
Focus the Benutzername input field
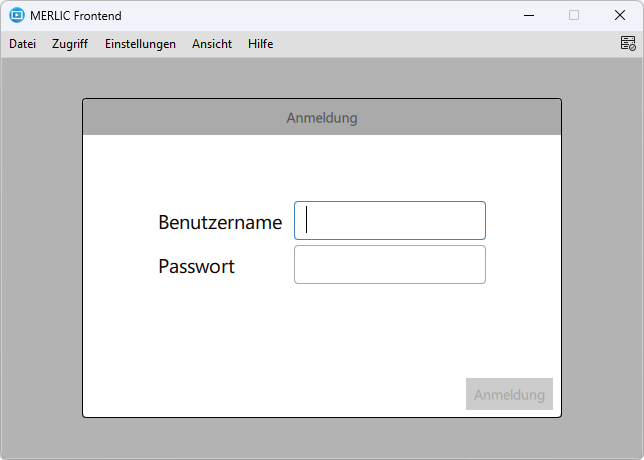tap(390, 220)
